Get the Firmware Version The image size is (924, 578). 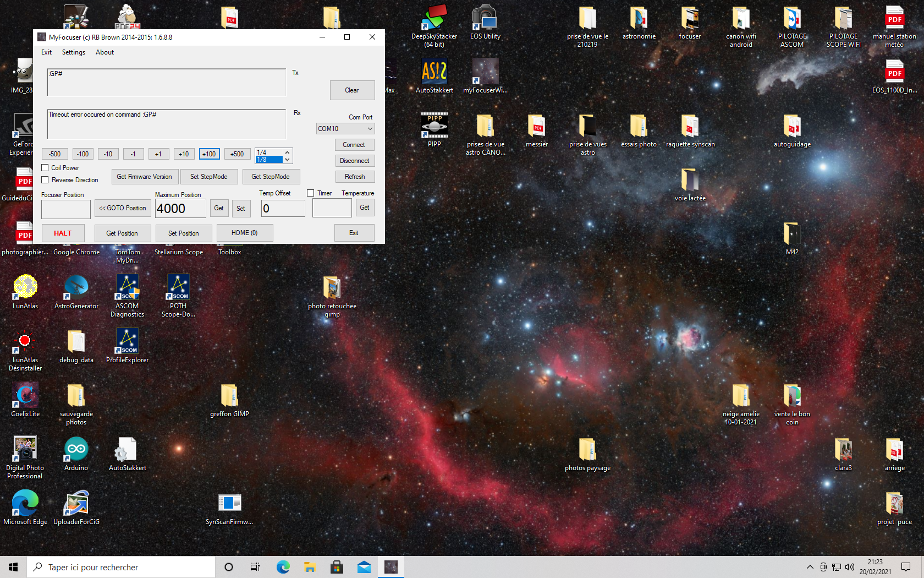click(144, 177)
